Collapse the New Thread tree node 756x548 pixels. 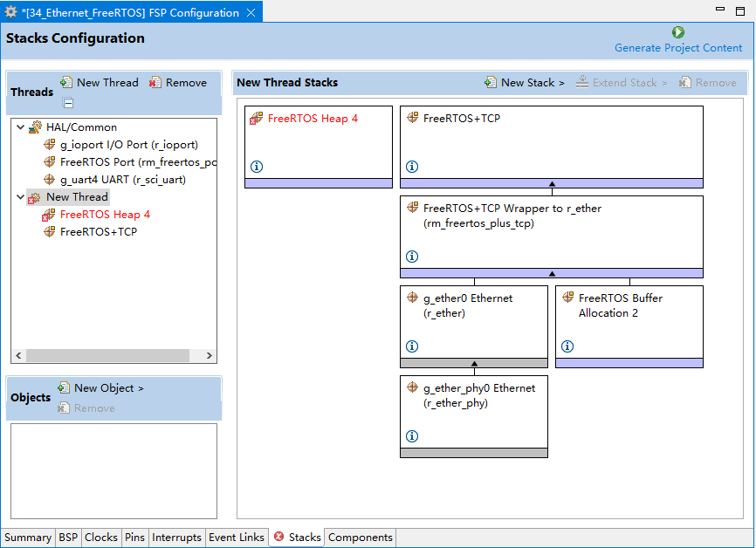[x=20, y=196]
